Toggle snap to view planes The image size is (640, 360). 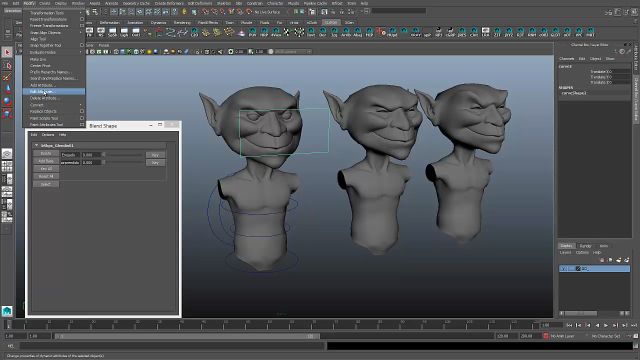[240, 12]
